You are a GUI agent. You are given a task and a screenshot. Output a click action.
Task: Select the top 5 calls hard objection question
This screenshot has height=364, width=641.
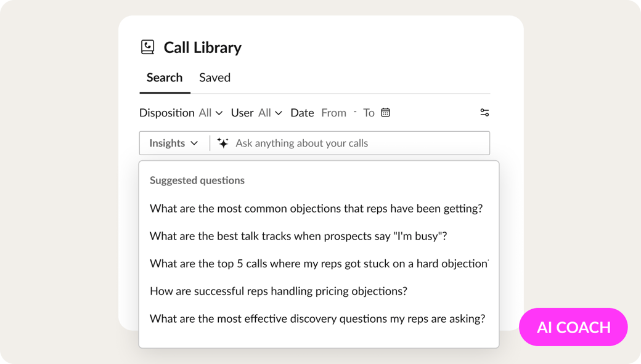pyautogui.click(x=319, y=264)
